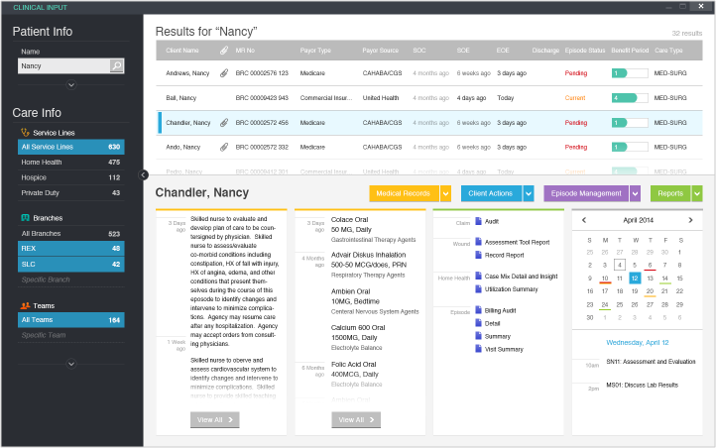The image size is (716, 448).
Task: Open the Billing Audit document icon
Action: (479, 311)
